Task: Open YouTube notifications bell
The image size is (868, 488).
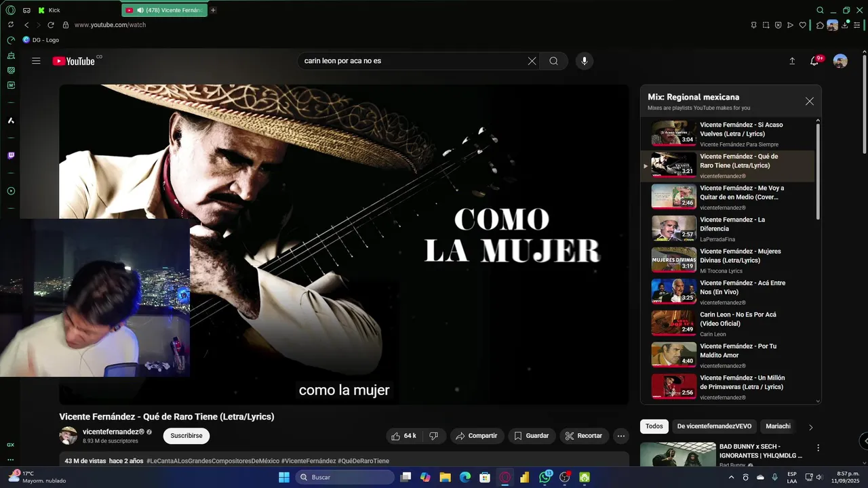Action: tap(814, 61)
